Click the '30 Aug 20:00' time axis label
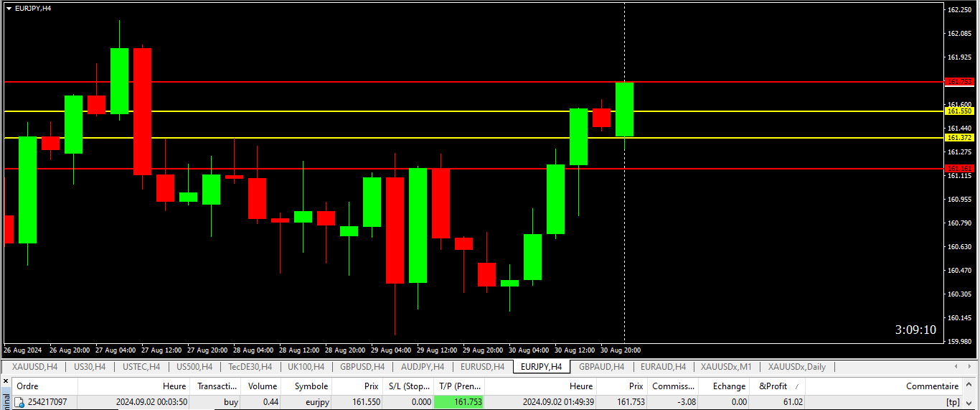The width and height of the screenshot is (980, 410). coord(621,350)
